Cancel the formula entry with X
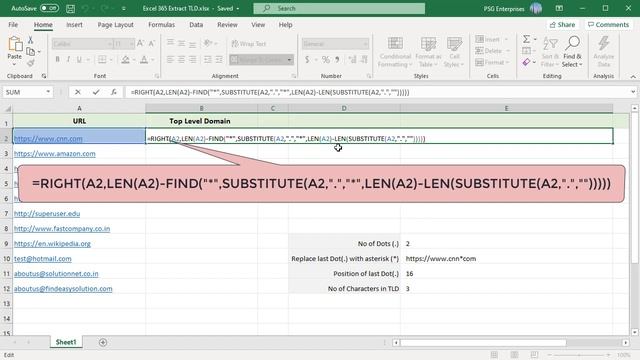This screenshot has height=360, width=640. tap(78, 92)
